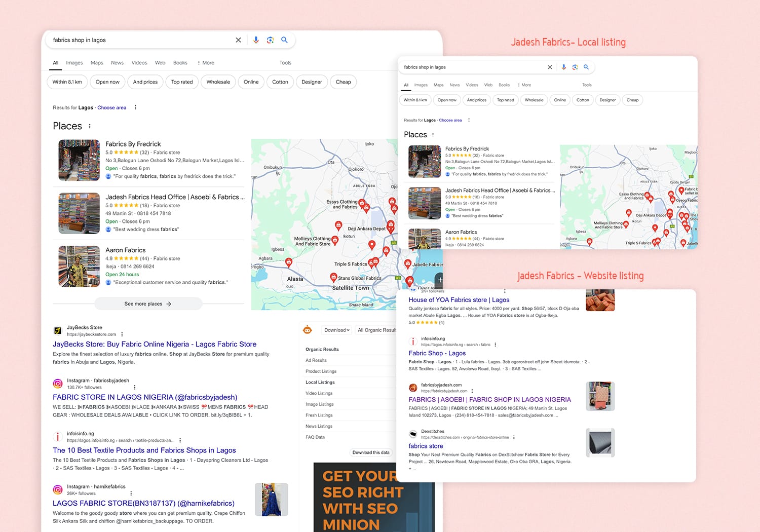Click the magnifier search icon in main search bar
760x532 pixels.
click(284, 40)
